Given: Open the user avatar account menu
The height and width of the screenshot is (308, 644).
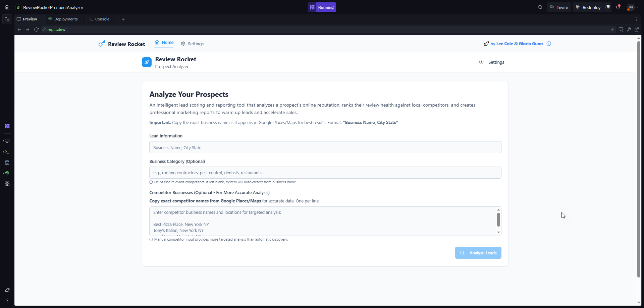Looking at the screenshot, I should (x=633, y=7).
